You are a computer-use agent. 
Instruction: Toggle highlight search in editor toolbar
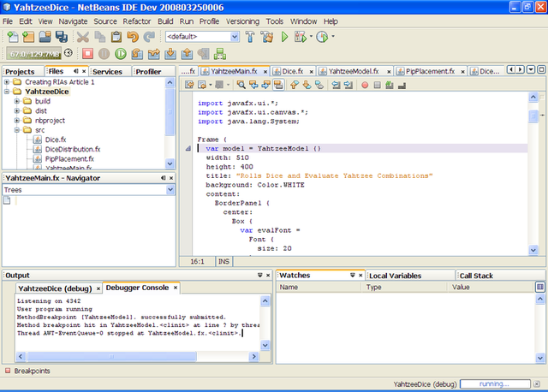pyautogui.click(x=278, y=85)
